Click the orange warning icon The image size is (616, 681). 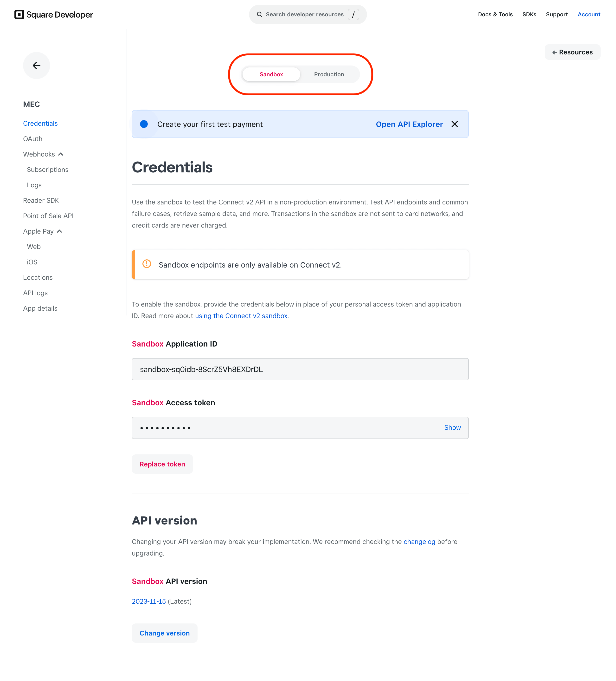(x=147, y=264)
